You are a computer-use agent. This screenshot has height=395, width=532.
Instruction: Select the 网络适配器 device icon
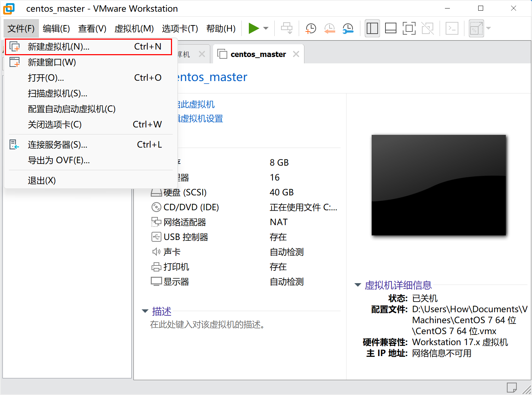click(156, 222)
